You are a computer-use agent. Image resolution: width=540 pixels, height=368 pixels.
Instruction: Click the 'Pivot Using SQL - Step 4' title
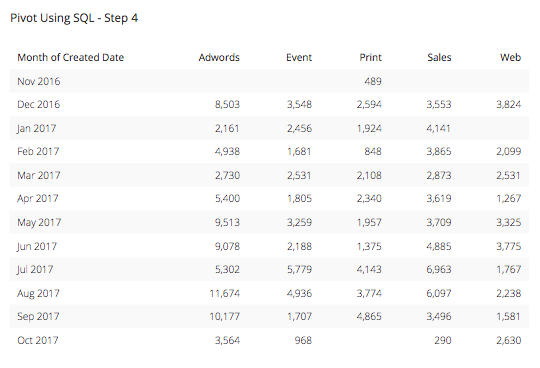74,18
